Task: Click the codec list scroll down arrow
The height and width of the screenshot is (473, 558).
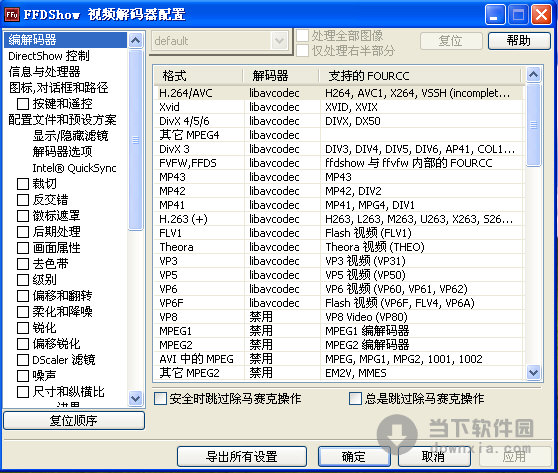Action: pos(533,373)
